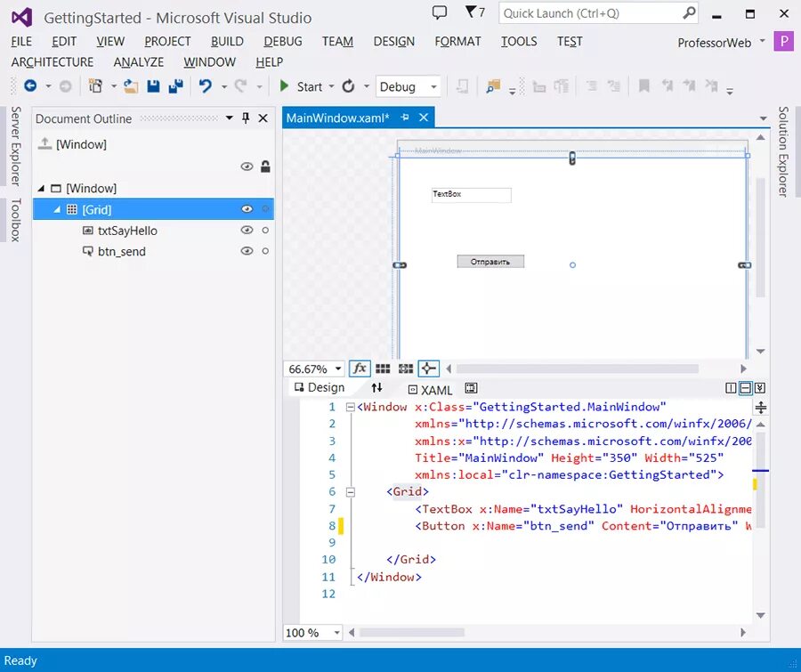801x672 pixels.
Task: Click the browser refresh circular arrow icon
Action: click(x=348, y=85)
